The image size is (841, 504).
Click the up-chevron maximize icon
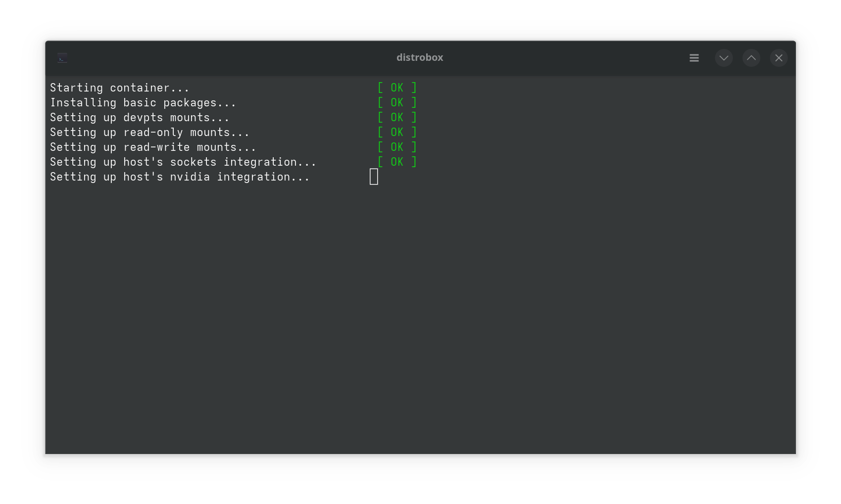pos(751,58)
